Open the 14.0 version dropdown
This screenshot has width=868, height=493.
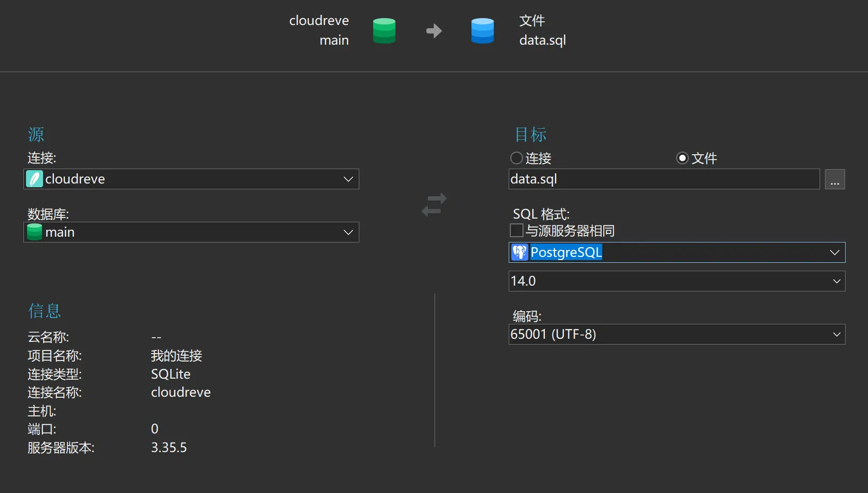(x=677, y=281)
